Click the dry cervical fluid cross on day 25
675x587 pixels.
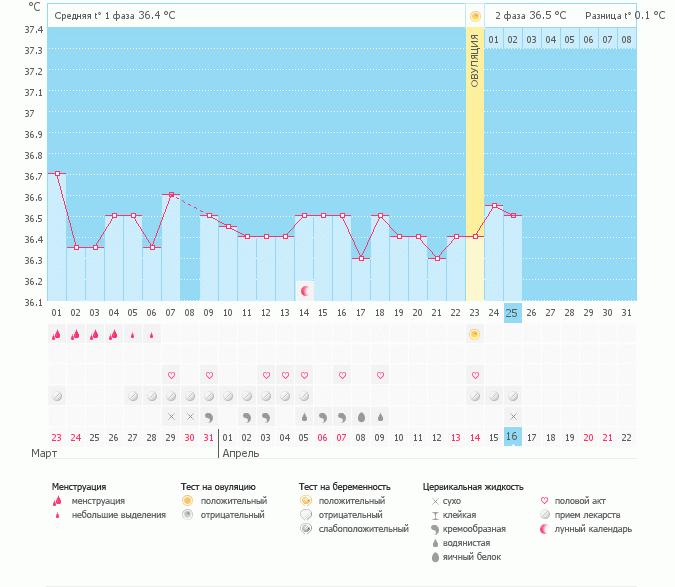tap(512, 416)
